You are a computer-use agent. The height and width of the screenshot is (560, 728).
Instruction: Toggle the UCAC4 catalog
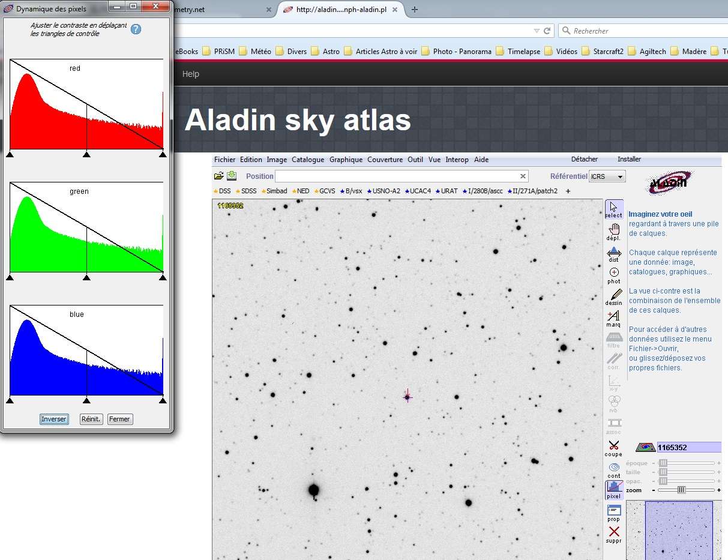coord(418,191)
